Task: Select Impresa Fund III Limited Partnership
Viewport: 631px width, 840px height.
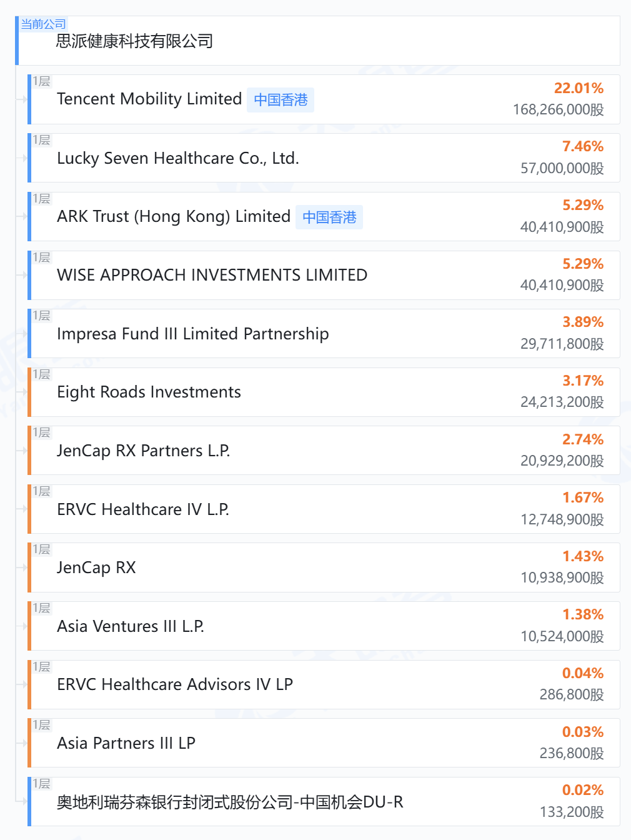Action: pyautogui.click(x=192, y=334)
